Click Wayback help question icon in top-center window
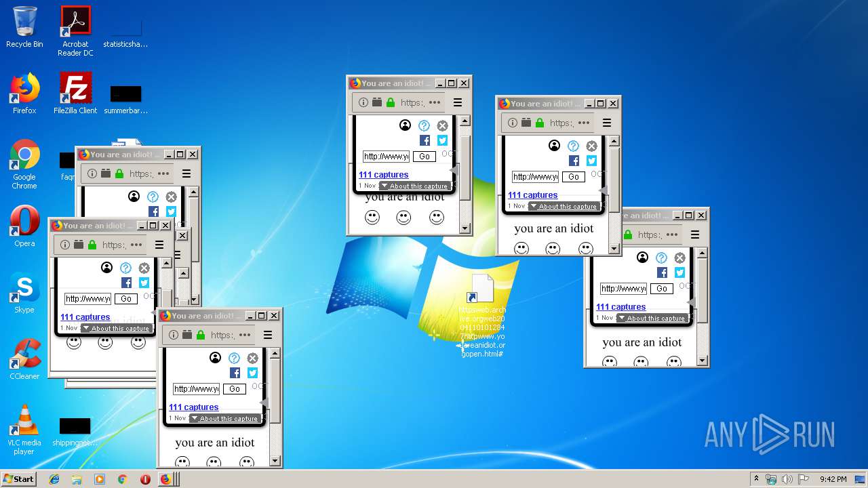868x488 pixels. [424, 125]
